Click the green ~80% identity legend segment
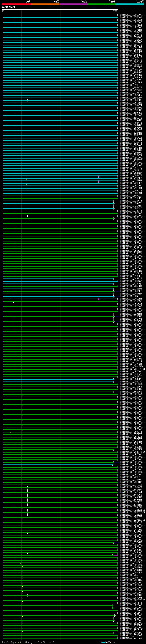This screenshot has width=146, height=644. click(101, 4)
